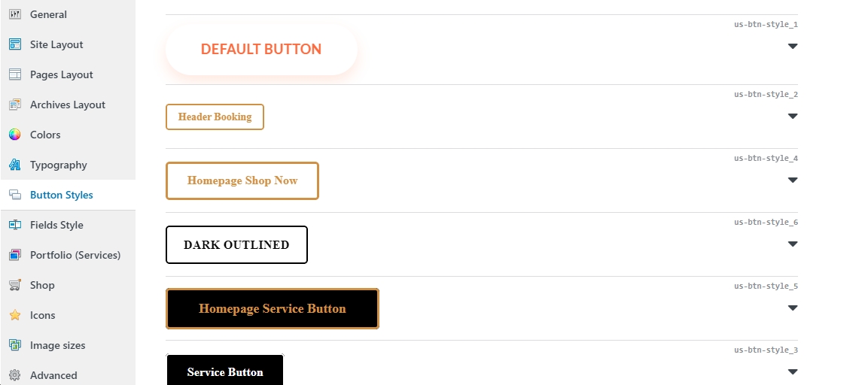Expand the us-btn-style_1 Default Button section
The image size is (868, 385).
coord(793,47)
